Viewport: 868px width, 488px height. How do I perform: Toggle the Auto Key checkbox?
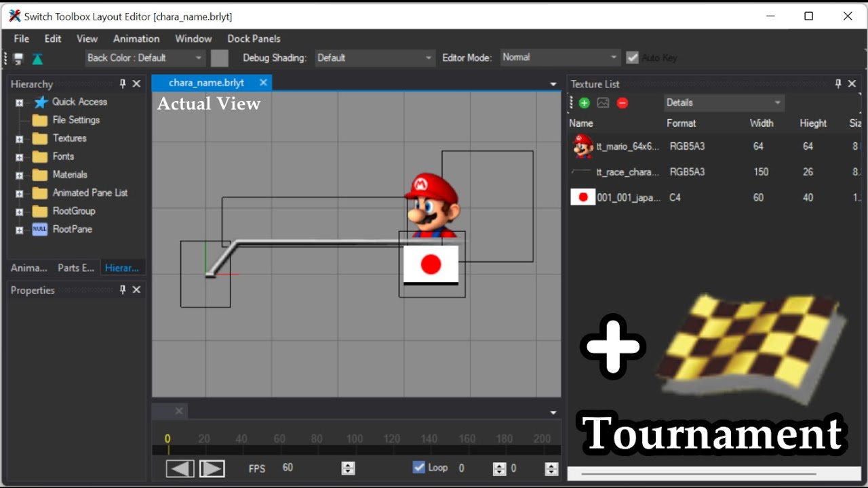tap(632, 58)
